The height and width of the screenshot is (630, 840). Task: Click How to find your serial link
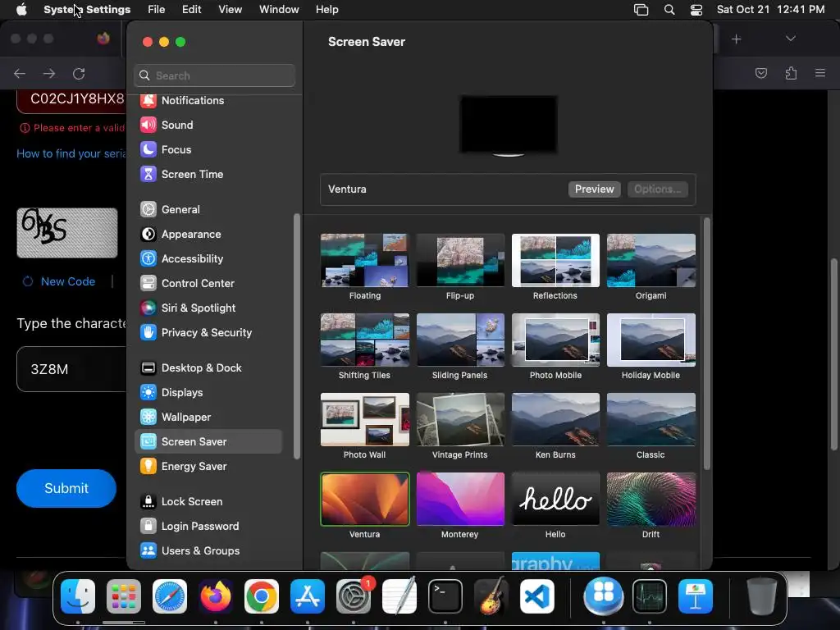tap(71, 153)
